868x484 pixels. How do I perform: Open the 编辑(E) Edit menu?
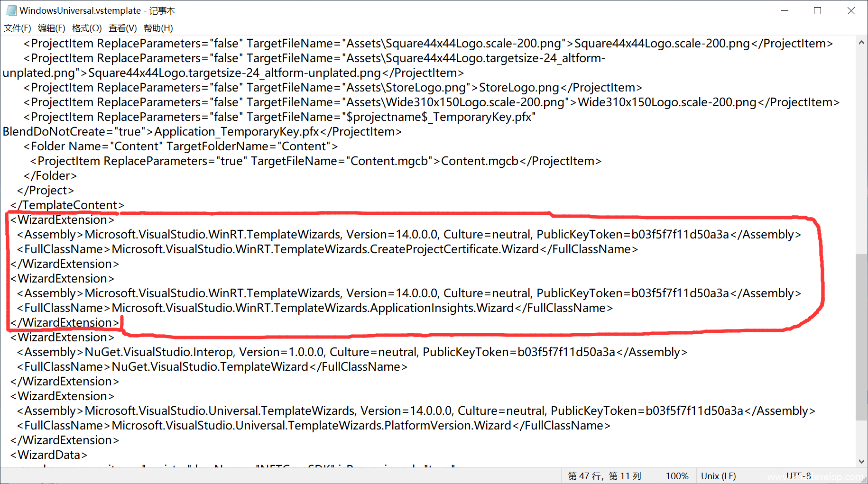point(51,28)
